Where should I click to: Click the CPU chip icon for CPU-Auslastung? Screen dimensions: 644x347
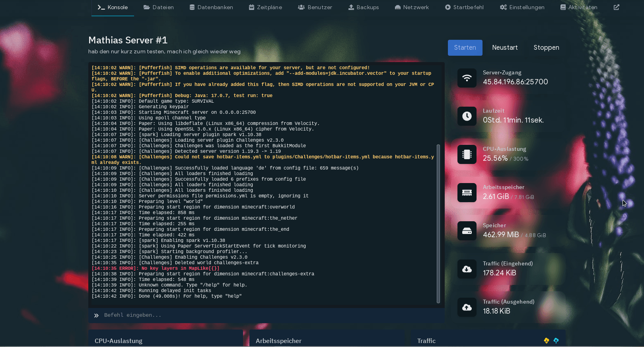point(467,154)
